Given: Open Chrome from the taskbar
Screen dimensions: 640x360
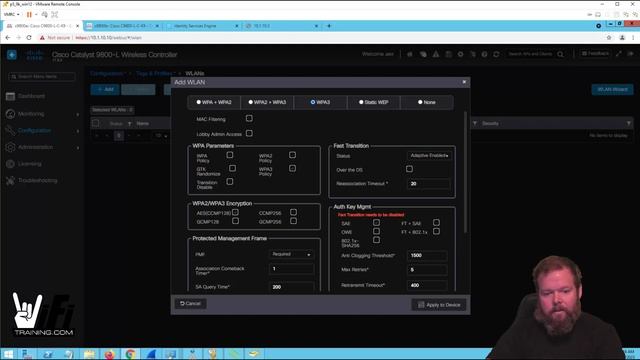Looking at the screenshot, I should (x=130, y=354).
